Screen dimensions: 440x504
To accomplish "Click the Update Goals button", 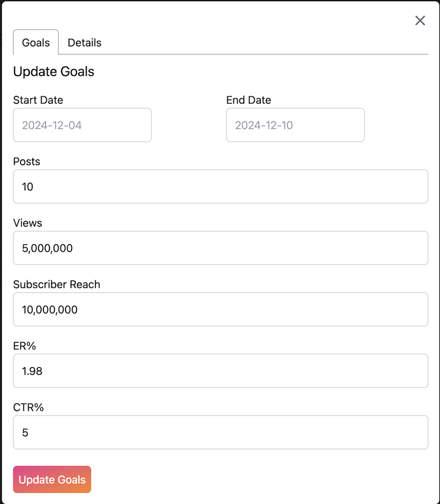I will click(x=51, y=479).
